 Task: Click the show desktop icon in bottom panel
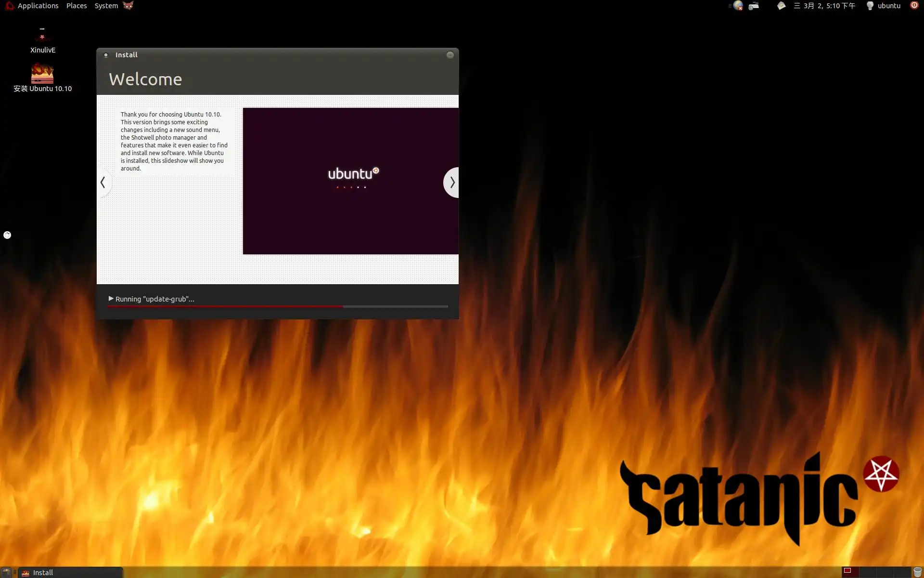(6, 572)
